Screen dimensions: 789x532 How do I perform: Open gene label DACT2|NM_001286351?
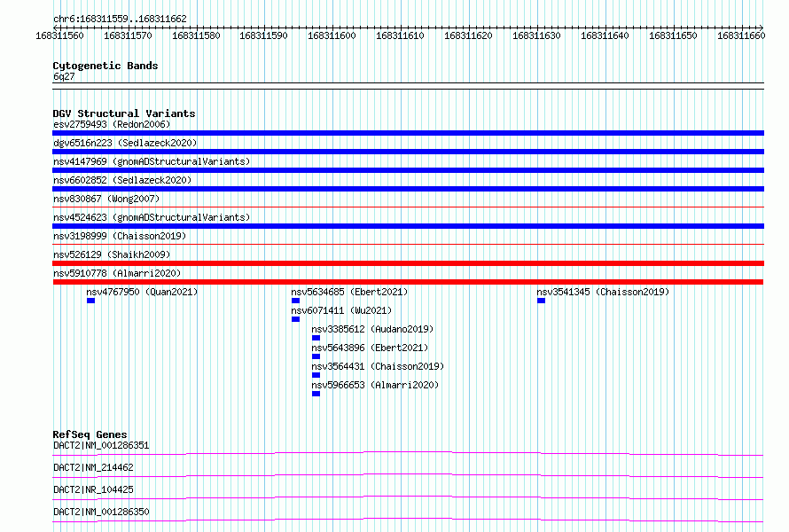click(101, 445)
